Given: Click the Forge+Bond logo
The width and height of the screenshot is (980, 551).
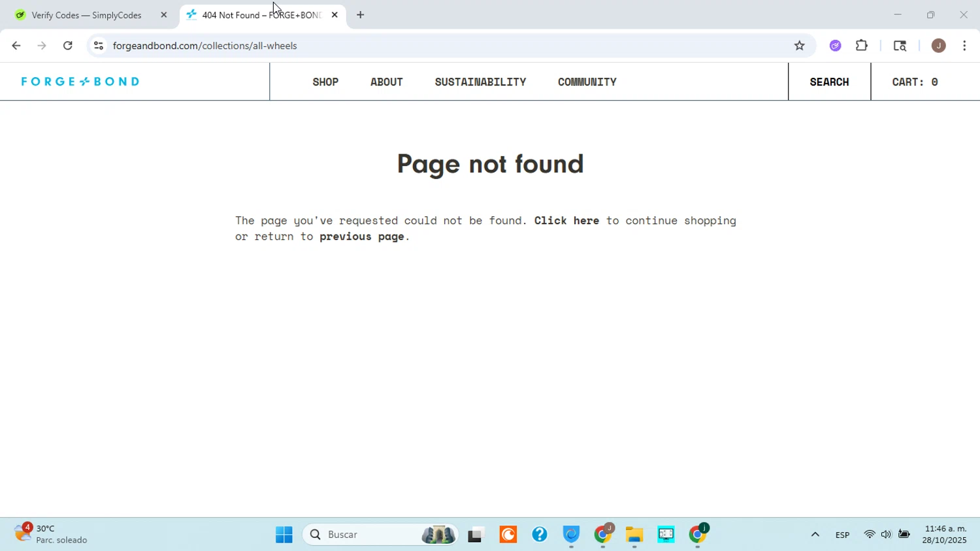Looking at the screenshot, I should click(80, 82).
